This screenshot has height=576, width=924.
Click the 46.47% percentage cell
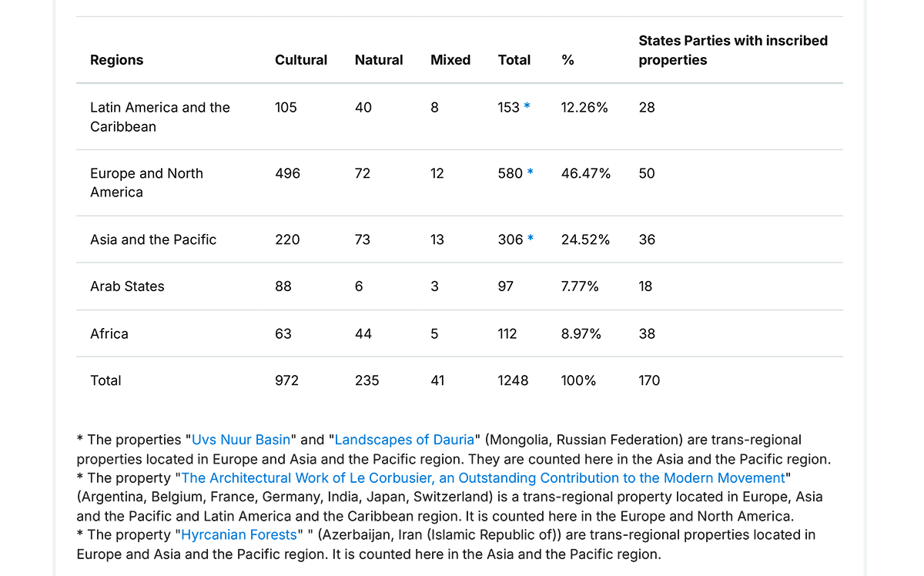pos(586,174)
